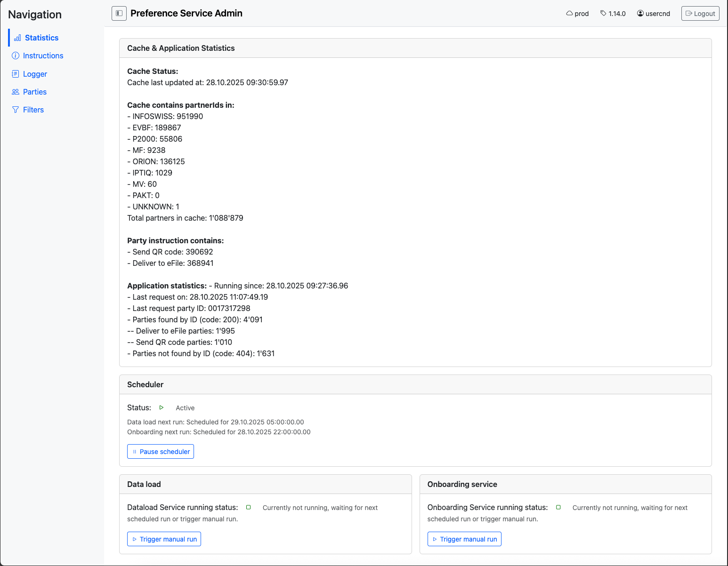Viewport: 728px width, 566px height.
Task: Open the Instructions page
Action: [x=43, y=56]
